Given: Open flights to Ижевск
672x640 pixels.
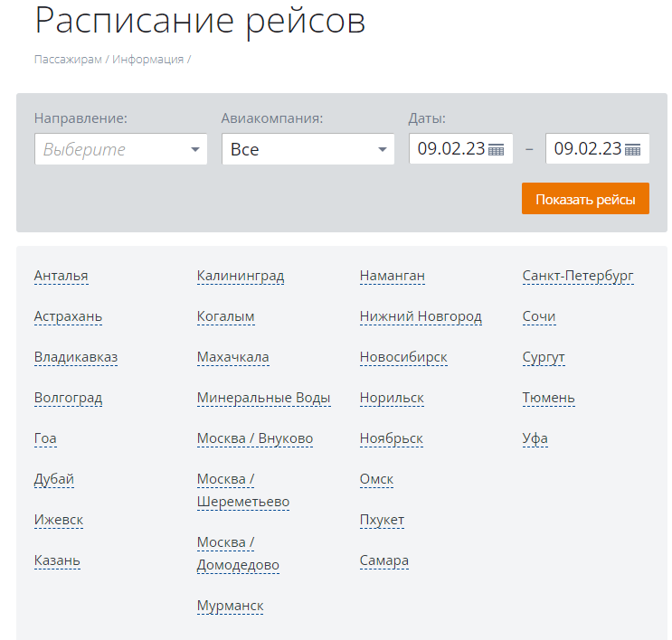Looking at the screenshot, I should click(59, 520).
